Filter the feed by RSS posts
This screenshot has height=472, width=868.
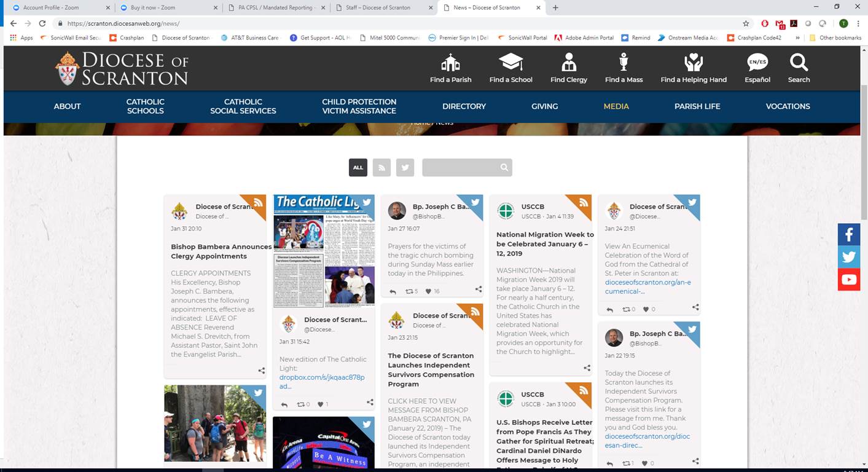pyautogui.click(x=381, y=167)
